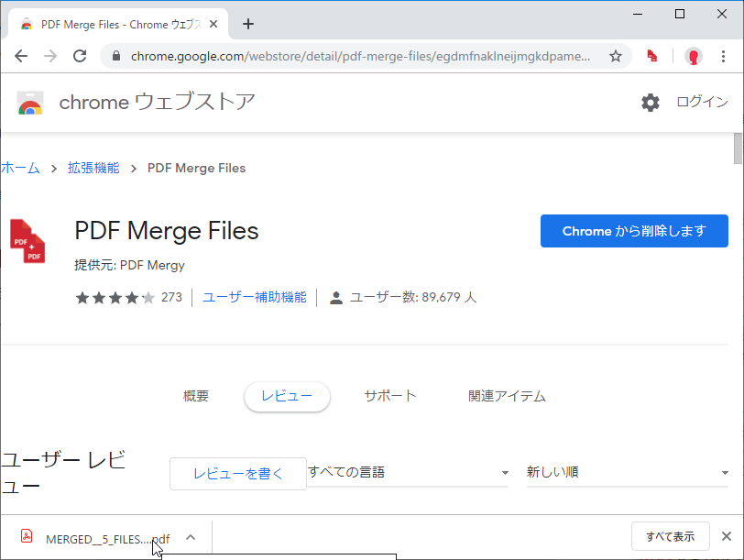Click the user count person icon

(334, 297)
